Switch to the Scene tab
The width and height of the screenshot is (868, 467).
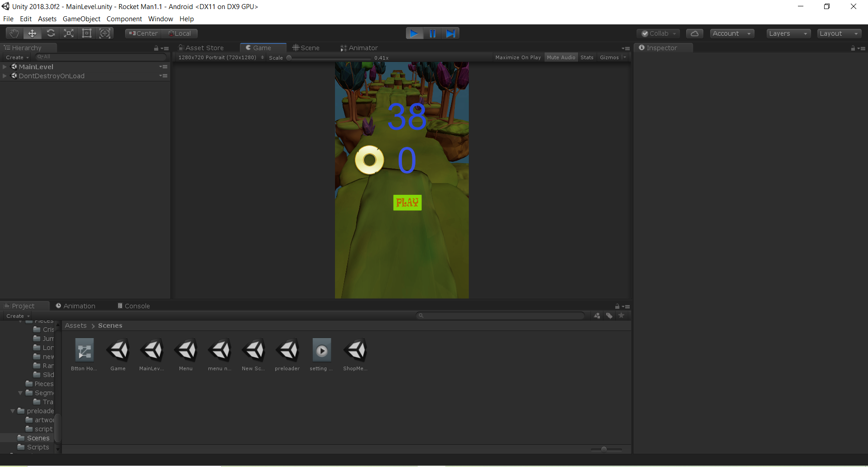pos(309,47)
